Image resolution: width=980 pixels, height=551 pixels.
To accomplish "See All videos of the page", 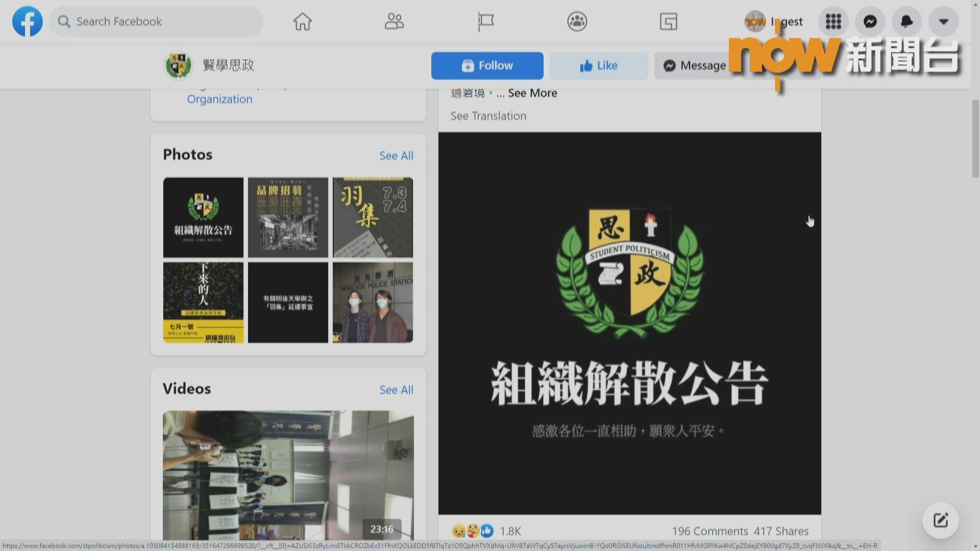I will pos(396,390).
